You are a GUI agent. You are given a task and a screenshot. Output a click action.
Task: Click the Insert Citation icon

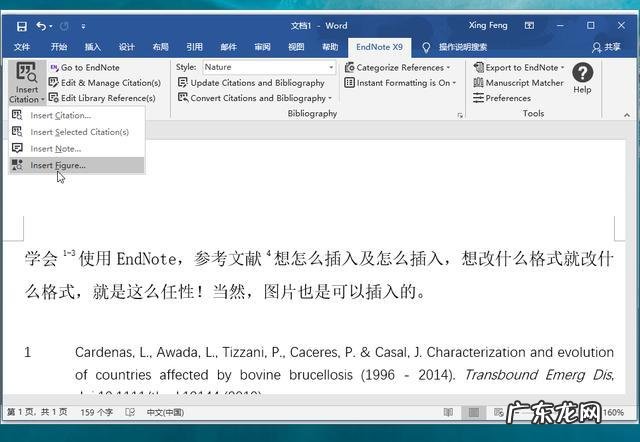click(25, 75)
